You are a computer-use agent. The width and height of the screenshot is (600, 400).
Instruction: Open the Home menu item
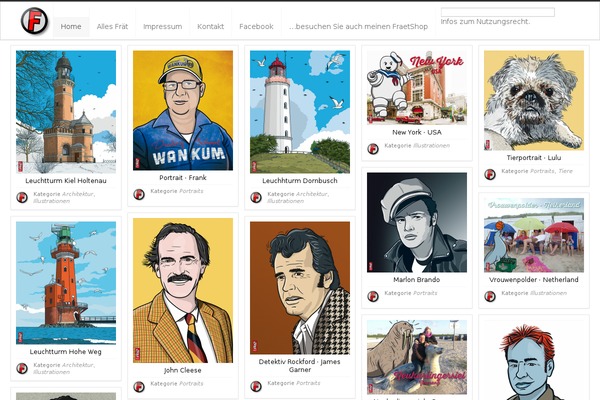(x=71, y=27)
